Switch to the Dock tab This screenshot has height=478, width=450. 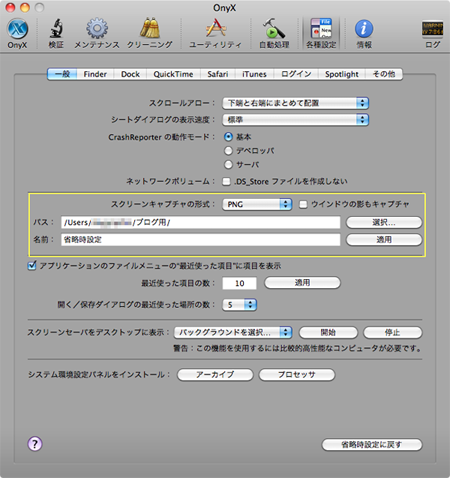click(130, 74)
